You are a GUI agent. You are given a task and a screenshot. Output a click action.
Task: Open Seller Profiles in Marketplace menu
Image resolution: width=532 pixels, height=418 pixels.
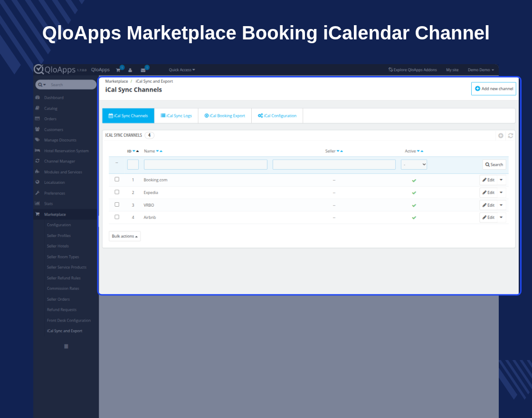coord(59,236)
